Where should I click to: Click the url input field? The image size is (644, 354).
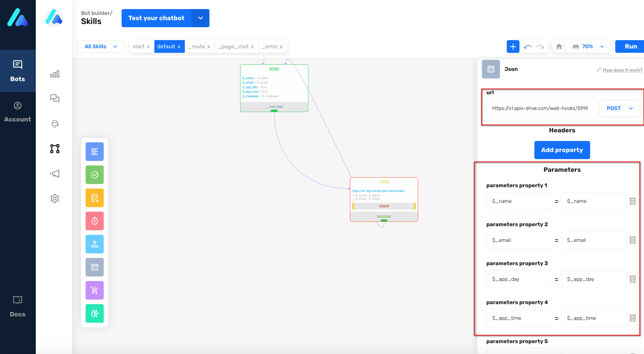(541, 108)
